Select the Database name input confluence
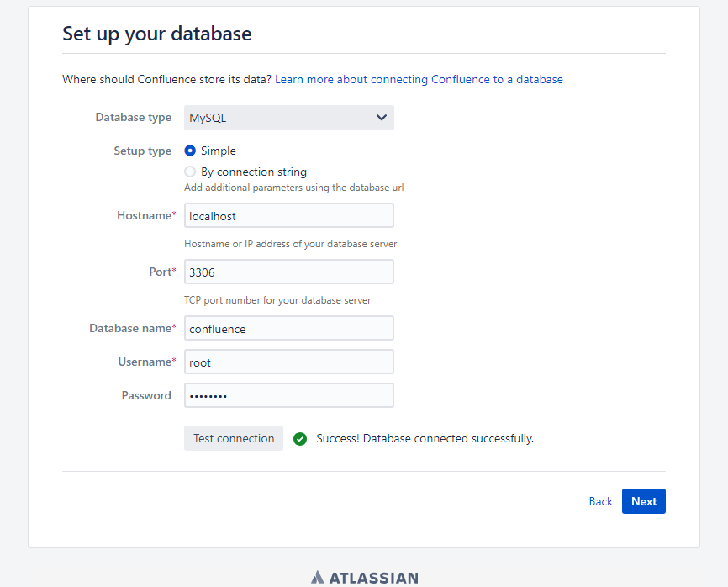728x587 pixels. [x=289, y=328]
